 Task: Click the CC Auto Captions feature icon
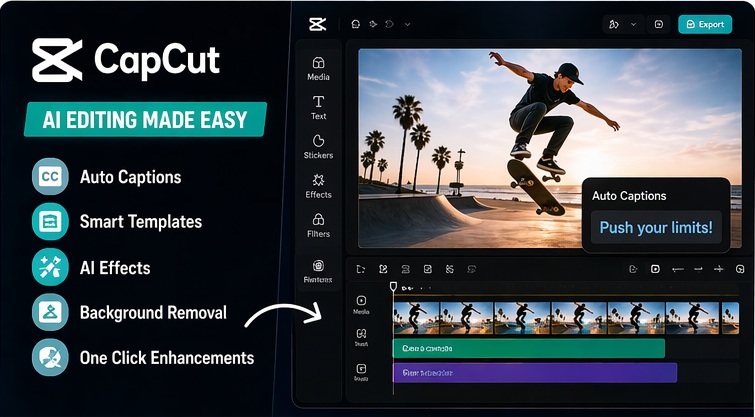50,176
